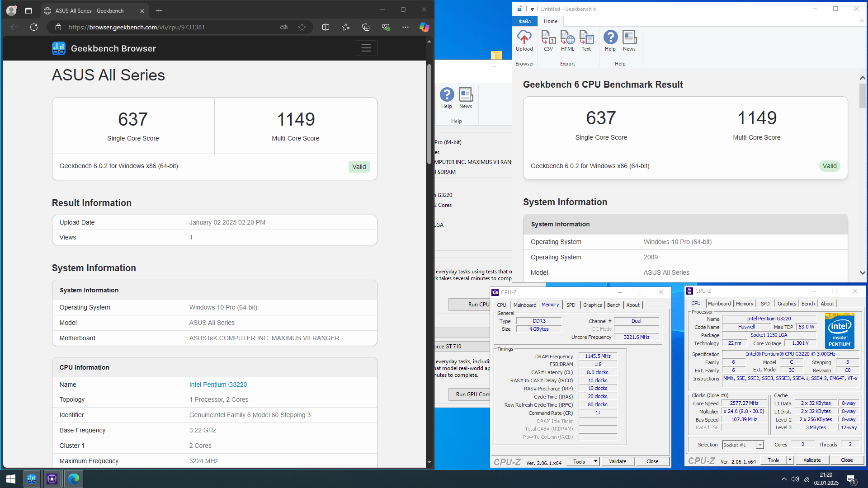Click Close button in right CPU-Z window
868x488 pixels.
tap(847, 460)
